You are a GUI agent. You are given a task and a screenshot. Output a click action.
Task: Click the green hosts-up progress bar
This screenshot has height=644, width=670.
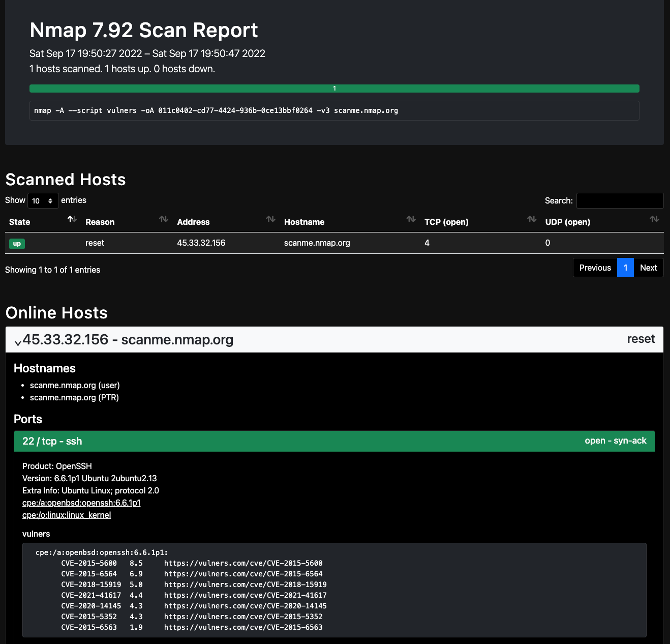pos(334,89)
